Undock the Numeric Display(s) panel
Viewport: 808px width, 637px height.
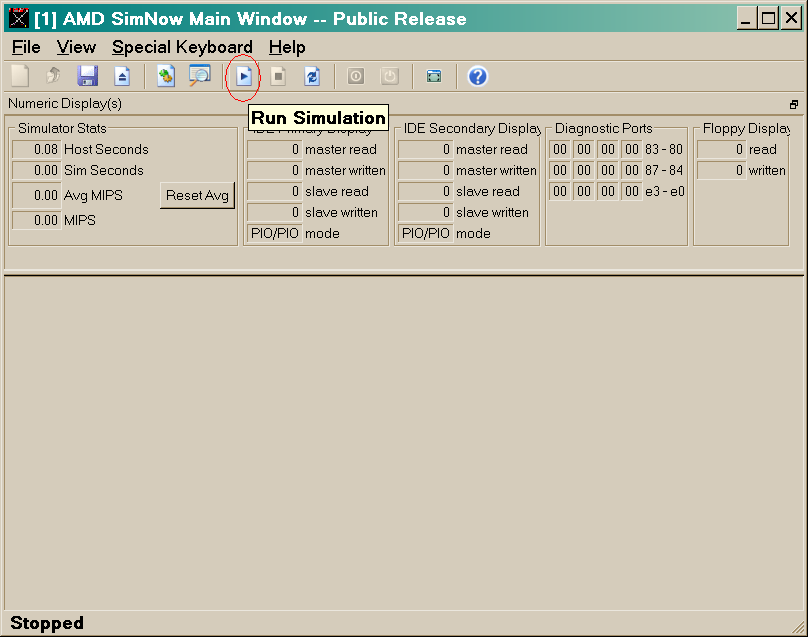coord(793,104)
